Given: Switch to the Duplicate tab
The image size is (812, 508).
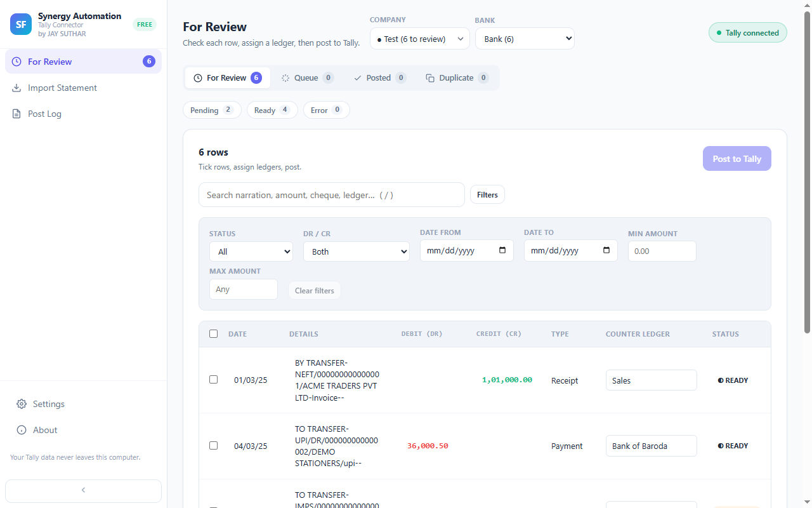Looking at the screenshot, I should (457, 77).
